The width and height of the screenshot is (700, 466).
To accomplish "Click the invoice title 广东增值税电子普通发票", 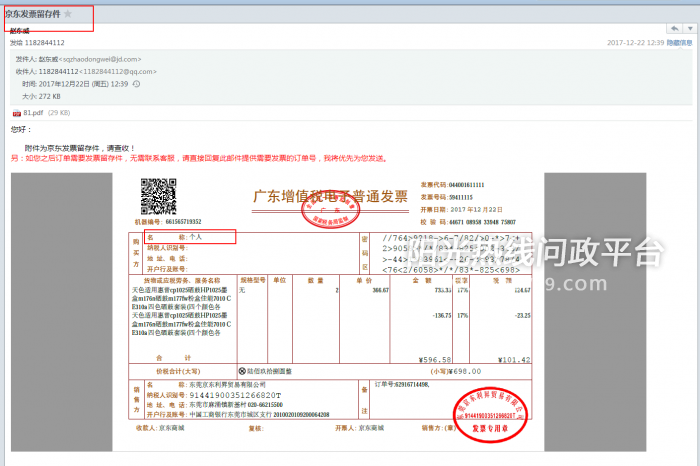I will point(330,196).
